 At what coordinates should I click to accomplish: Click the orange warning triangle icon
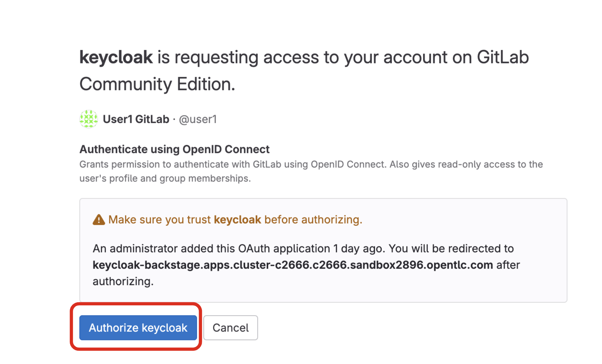(x=99, y=220)
